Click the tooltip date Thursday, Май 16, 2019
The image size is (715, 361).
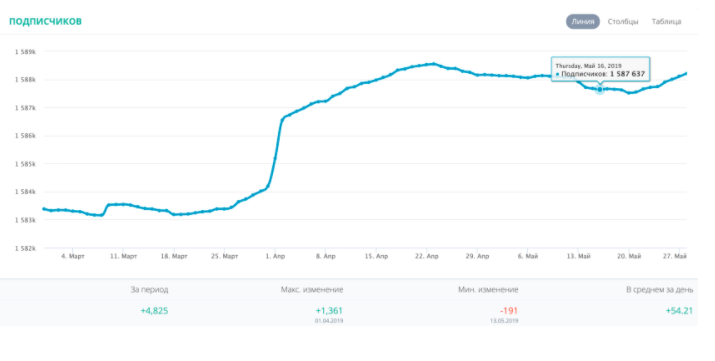pos(588,66)
